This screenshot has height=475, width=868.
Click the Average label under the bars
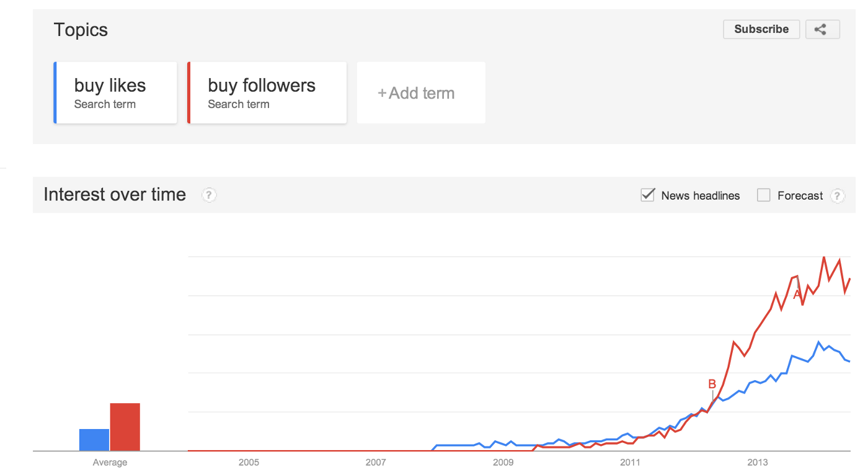110,463
